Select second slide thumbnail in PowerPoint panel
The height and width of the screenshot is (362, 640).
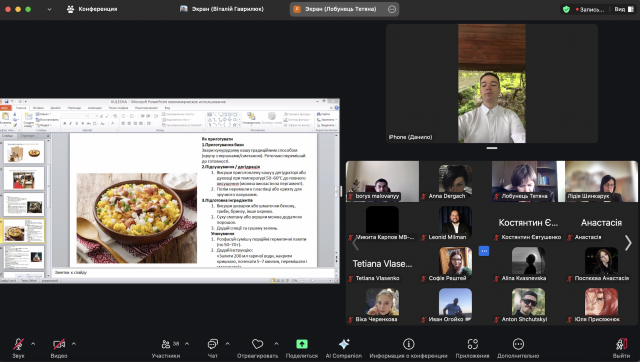pos(24,178)
